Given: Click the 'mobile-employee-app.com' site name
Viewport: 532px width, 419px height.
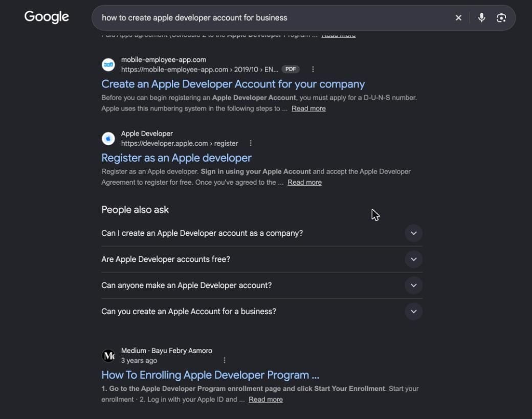Looking at the screenshot, I should (x=164, y=60).
